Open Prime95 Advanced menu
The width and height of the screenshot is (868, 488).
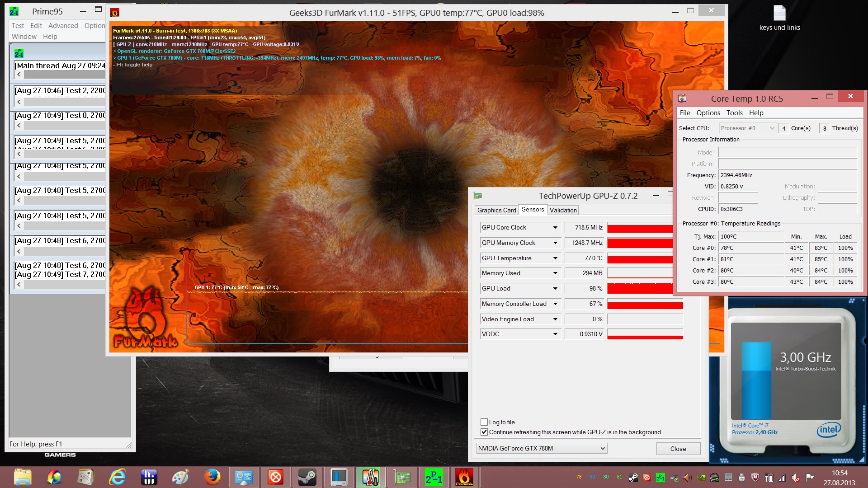click(x=63, y=26)
